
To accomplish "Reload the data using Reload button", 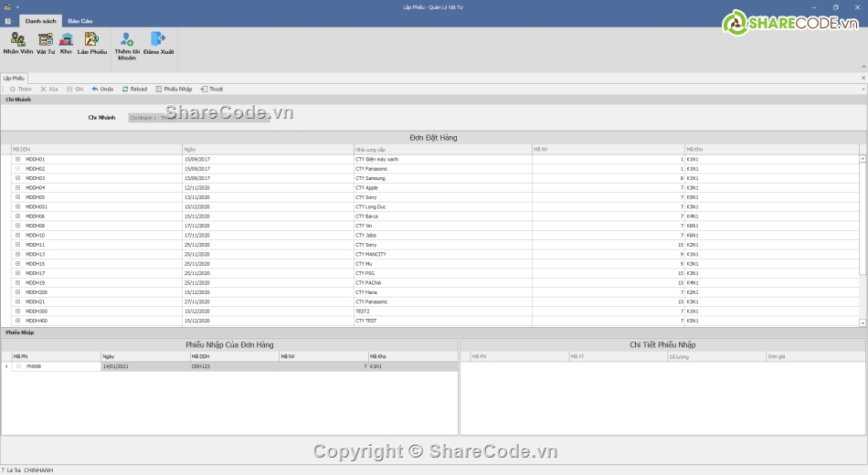I will (134, 89).
